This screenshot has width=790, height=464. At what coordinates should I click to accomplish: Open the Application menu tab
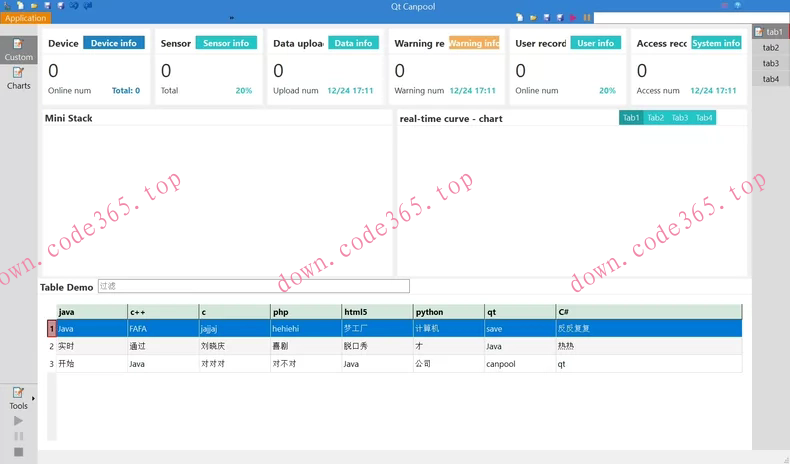click(x=25, y=18)
